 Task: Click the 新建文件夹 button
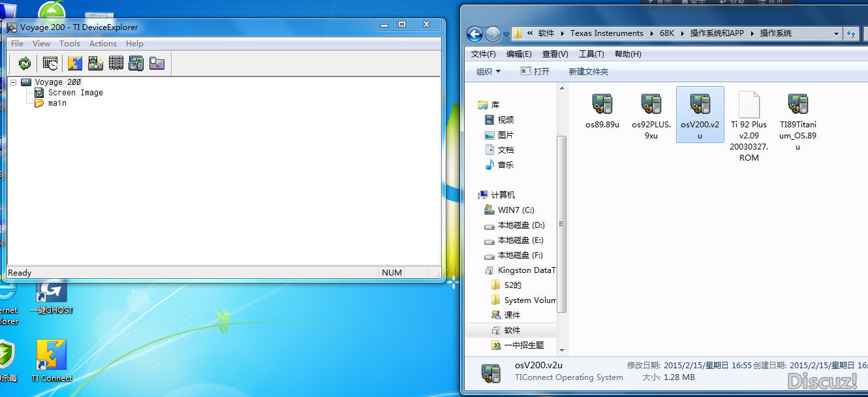click(588, 72)
